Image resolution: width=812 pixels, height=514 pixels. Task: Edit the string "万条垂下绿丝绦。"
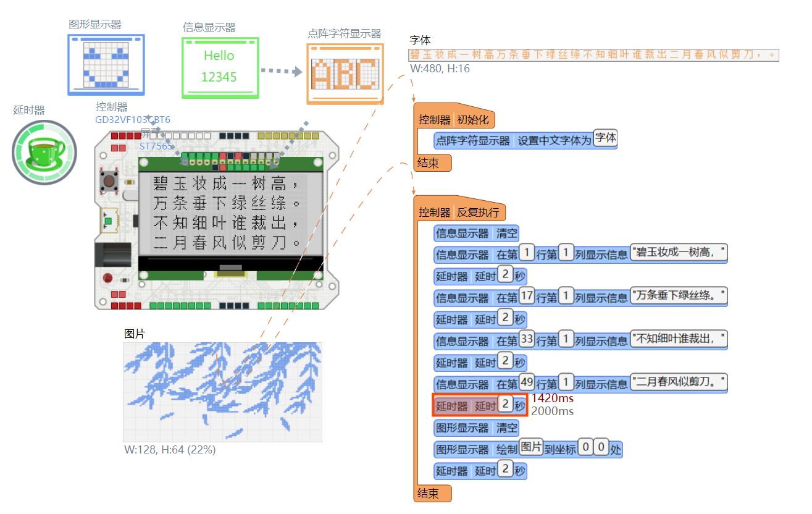tap(679, 295)
